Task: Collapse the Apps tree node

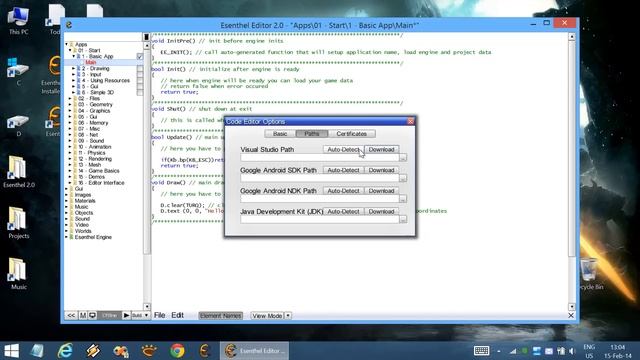Action: [67, 44]
